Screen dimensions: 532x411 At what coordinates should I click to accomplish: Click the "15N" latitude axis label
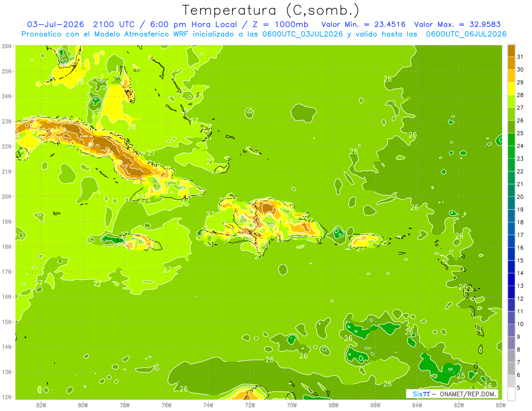coord(6,321)
